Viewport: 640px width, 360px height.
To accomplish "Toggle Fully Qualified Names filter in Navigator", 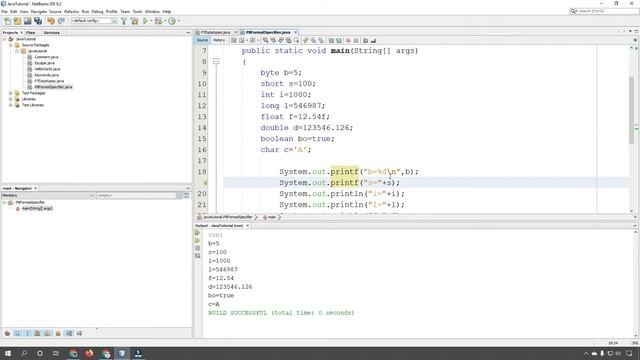I will (x=58, y=333).
